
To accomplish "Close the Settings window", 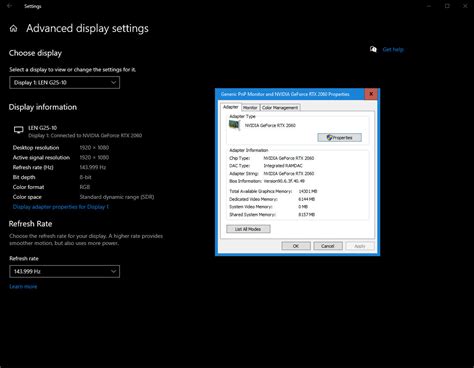I will (x=465, y=6).
